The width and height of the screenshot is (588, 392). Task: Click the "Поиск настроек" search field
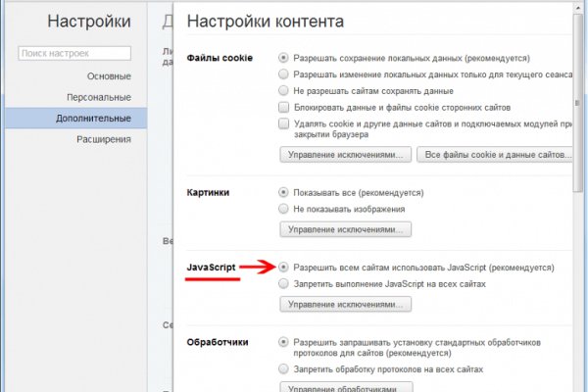(74, 53)
